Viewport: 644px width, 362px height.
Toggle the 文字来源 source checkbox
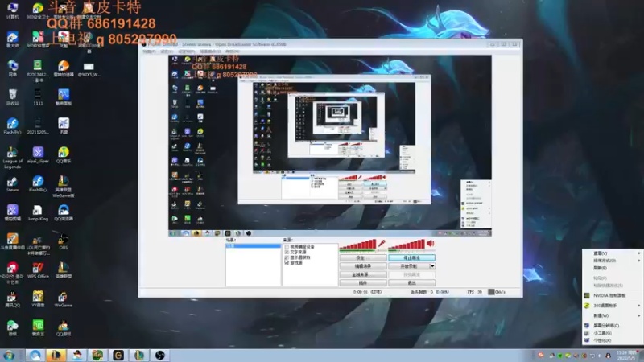click(x=287, y=252)
